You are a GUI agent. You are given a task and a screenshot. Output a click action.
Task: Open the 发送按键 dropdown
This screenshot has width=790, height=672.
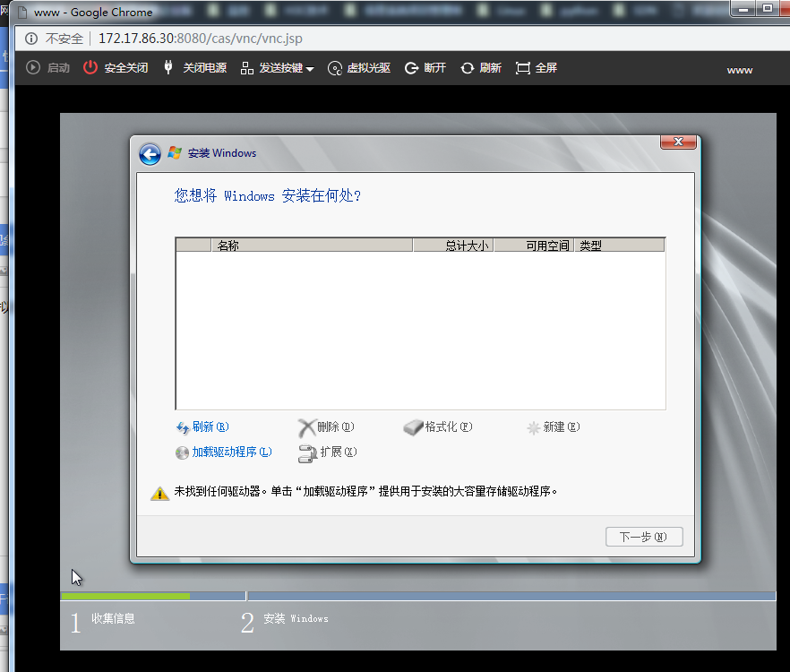277,67
